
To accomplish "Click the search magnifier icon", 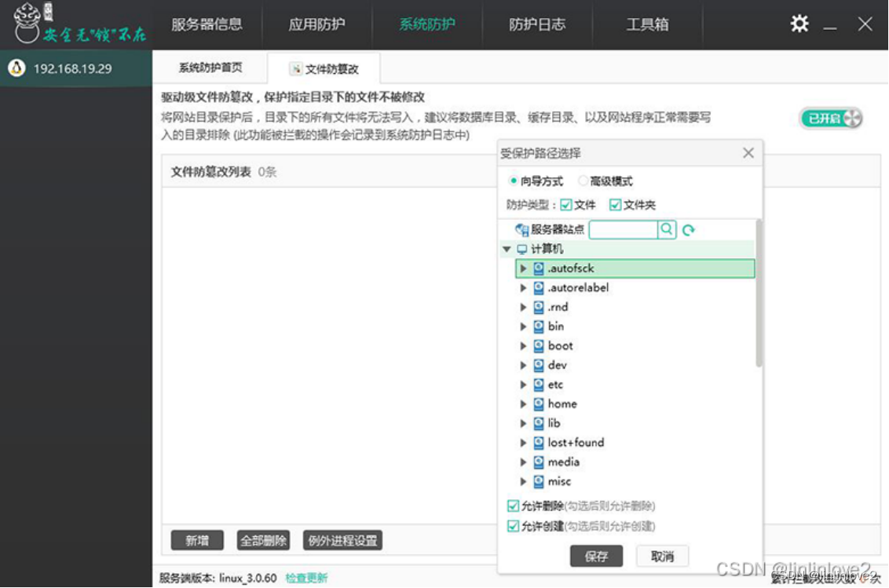I will coord(667,229).
